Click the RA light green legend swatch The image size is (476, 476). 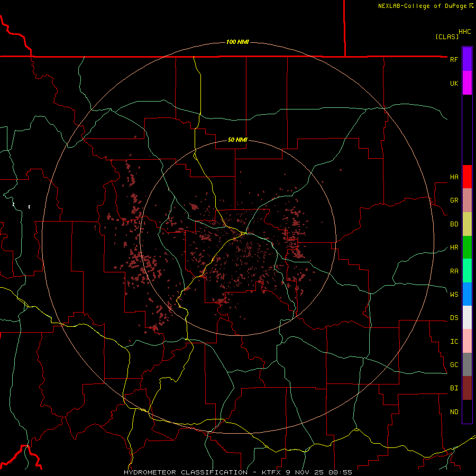click(467, 271)
